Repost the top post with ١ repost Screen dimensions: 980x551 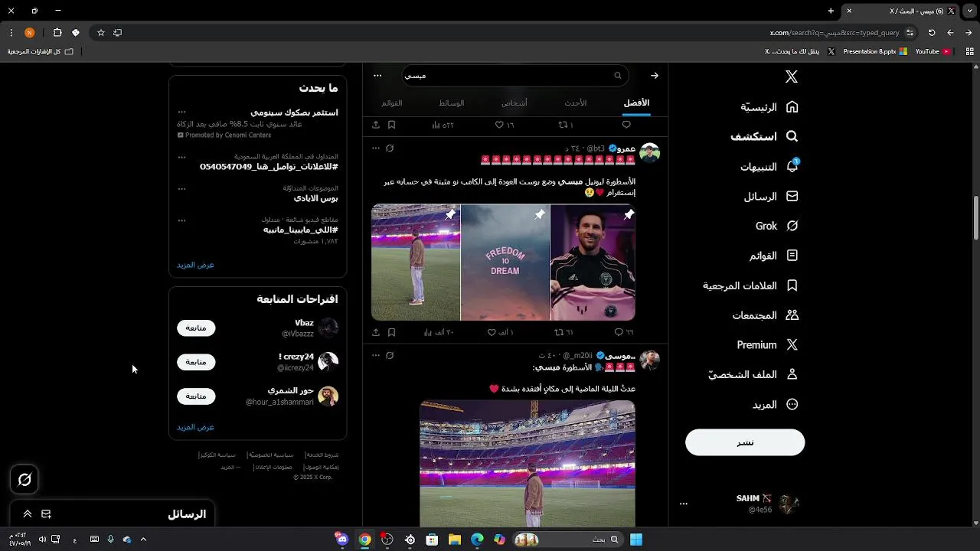click(x=565, y=125)
